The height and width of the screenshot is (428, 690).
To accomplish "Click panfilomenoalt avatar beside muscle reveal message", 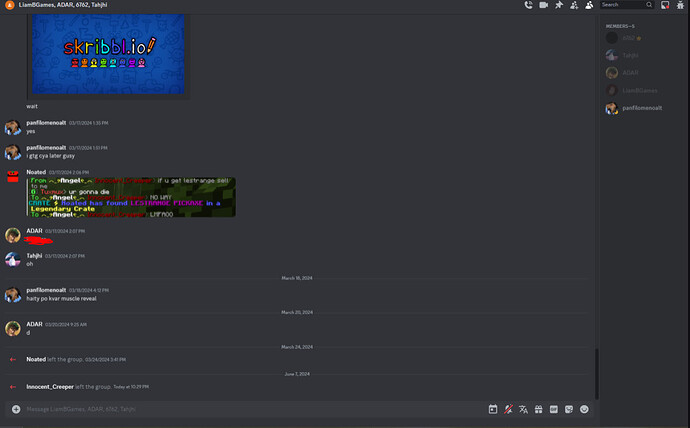I will tap(13, 295).
